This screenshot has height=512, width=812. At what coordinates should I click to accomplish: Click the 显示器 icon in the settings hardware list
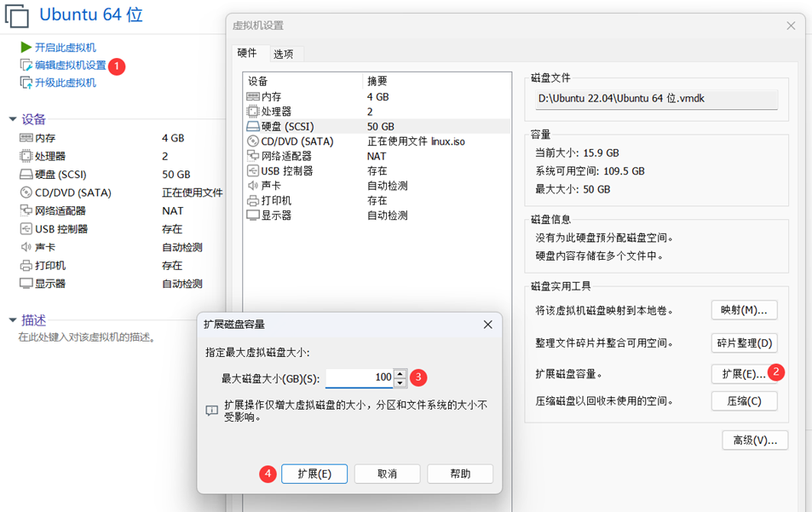253,215
